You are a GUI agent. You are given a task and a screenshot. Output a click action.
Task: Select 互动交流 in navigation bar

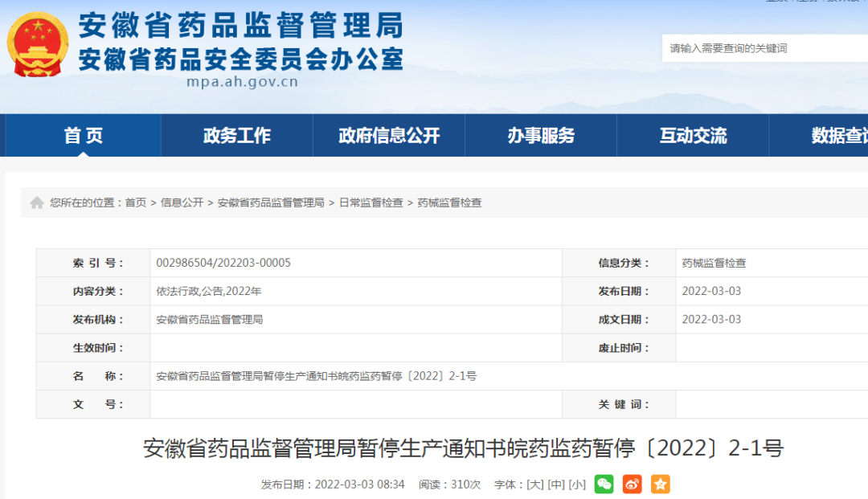click(x=693, y=136)
